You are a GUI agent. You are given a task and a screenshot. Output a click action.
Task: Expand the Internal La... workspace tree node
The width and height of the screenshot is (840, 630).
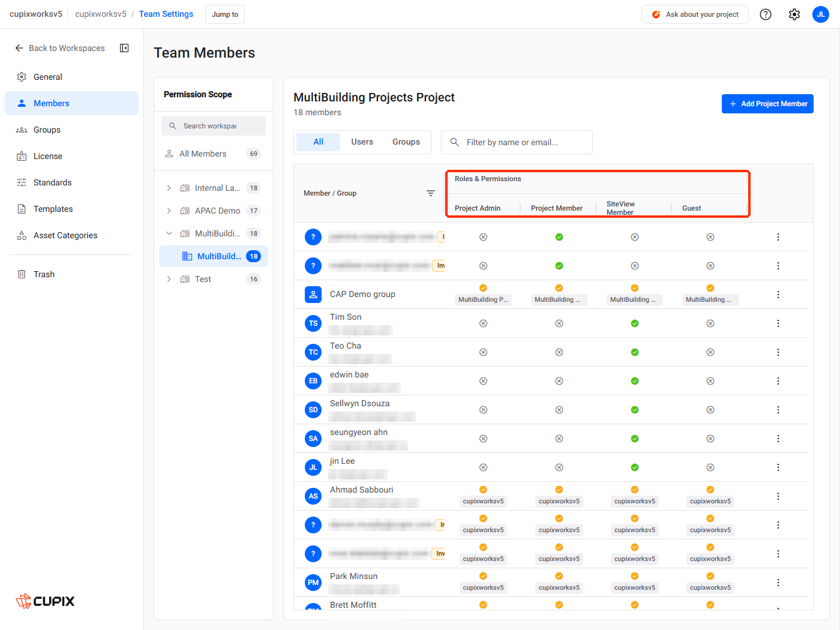(x=169, y=188)
